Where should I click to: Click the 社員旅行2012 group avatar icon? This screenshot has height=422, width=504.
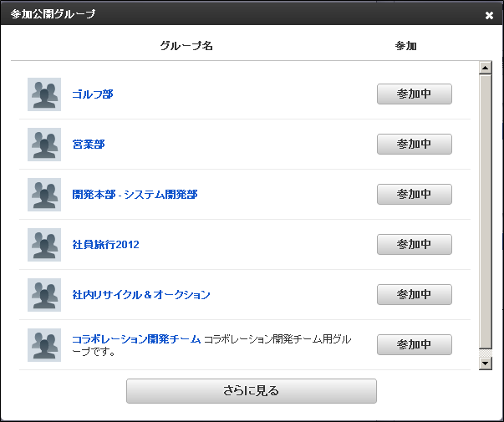[x=44, y=245]
